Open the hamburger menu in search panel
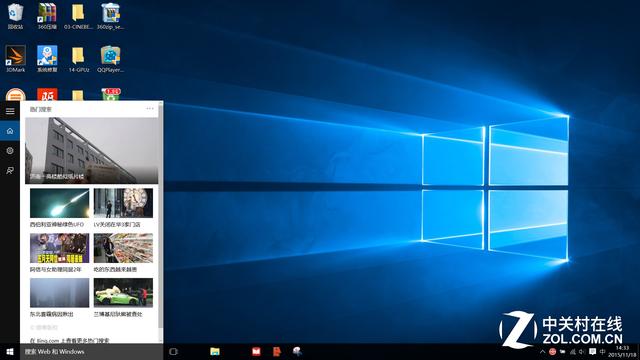The height and width of the screenshot is (360, 640). click(x=10, y=111)
